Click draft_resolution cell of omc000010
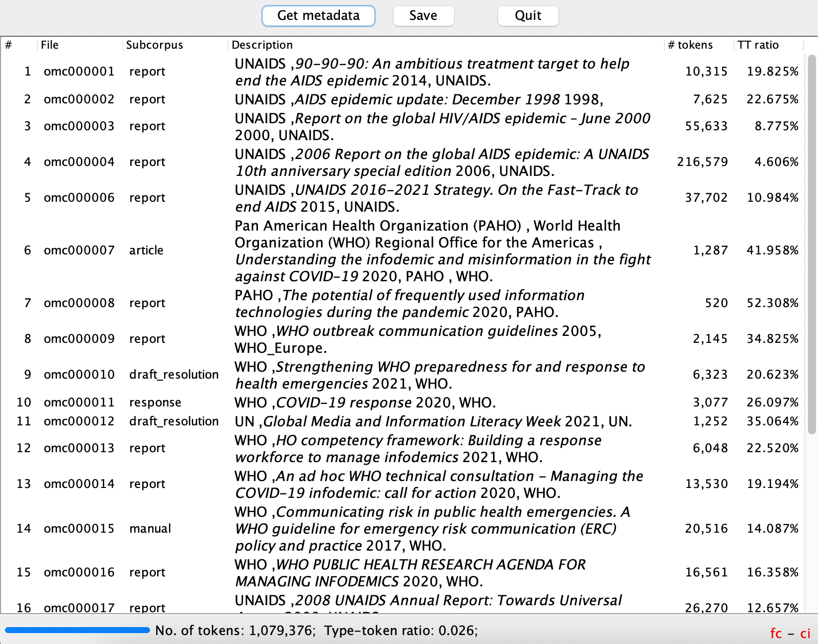The image size is (818, 644). [x=174, y=375]
